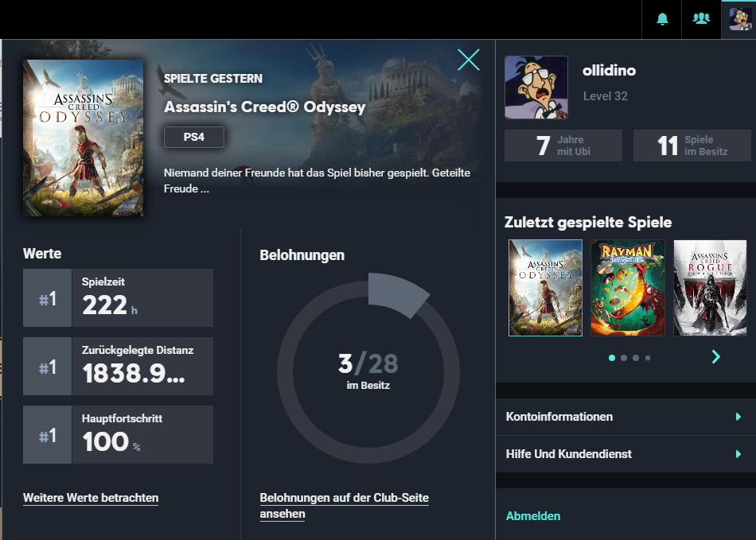Click the game title Assassin's Creed® Odyssey
This screenshot has width=756, height=540.
click(x=265, y=107)
